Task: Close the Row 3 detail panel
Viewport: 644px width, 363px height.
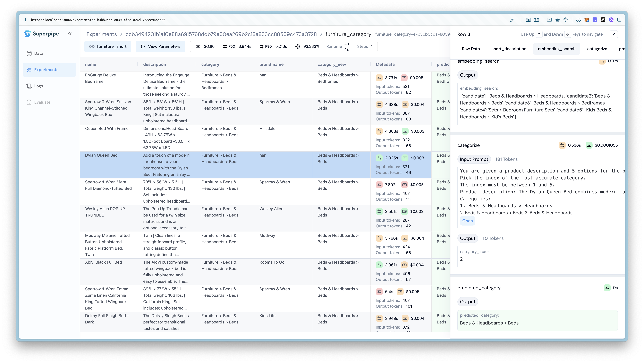Action: click(x=614, y=34)
